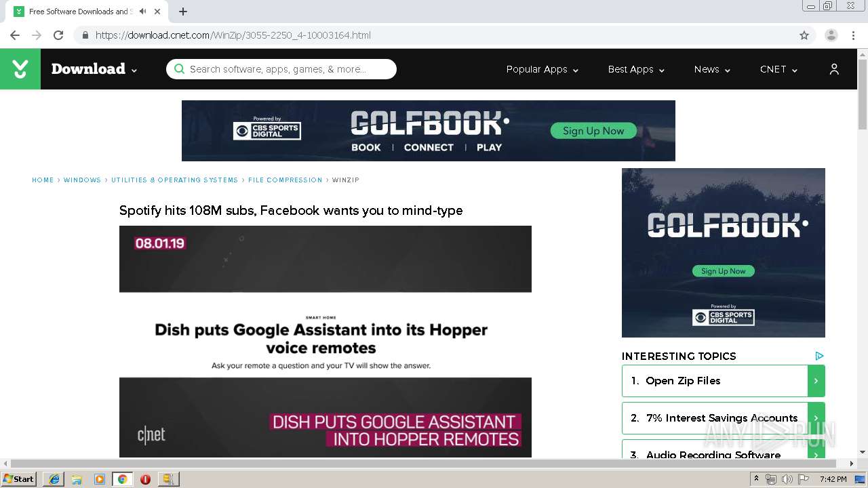
Task: Click the green Download.com logo icon
Action: [x=20, y=69]
